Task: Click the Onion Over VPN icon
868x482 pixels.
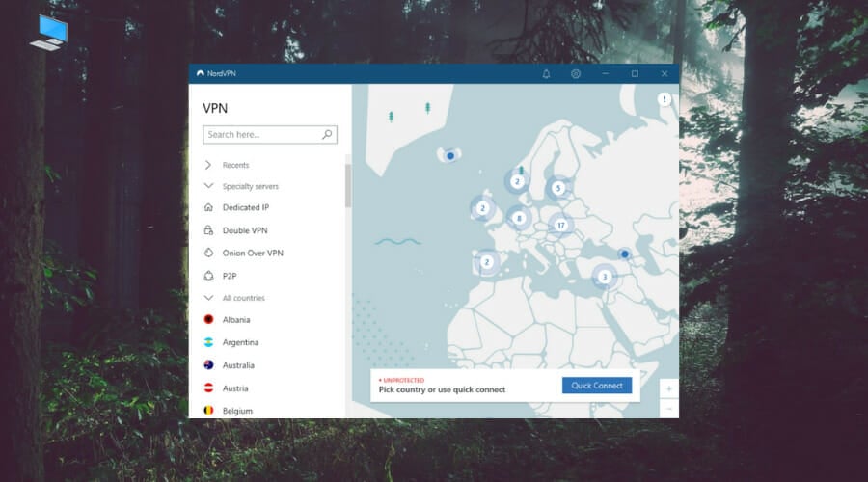Action: [208, 253]
